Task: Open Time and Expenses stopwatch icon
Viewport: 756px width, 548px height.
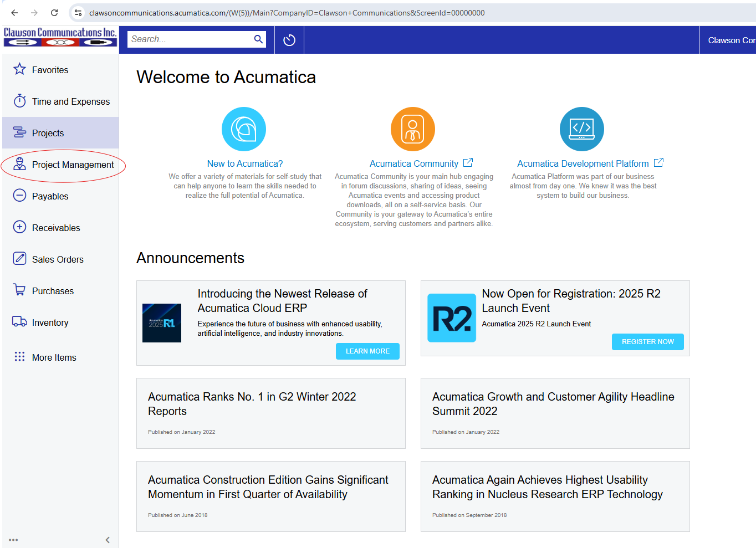Action: click(19, 101)
